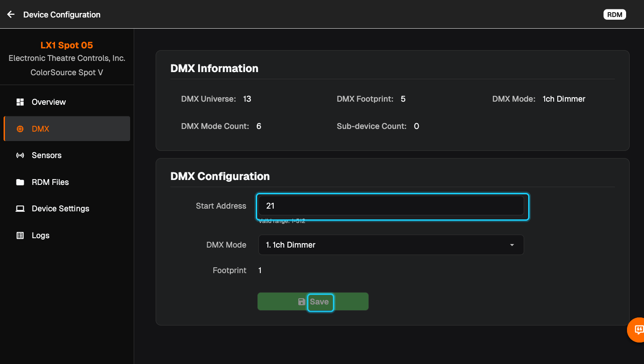
Task: Save the DMX configuration
Action: [x=313, y=302]
